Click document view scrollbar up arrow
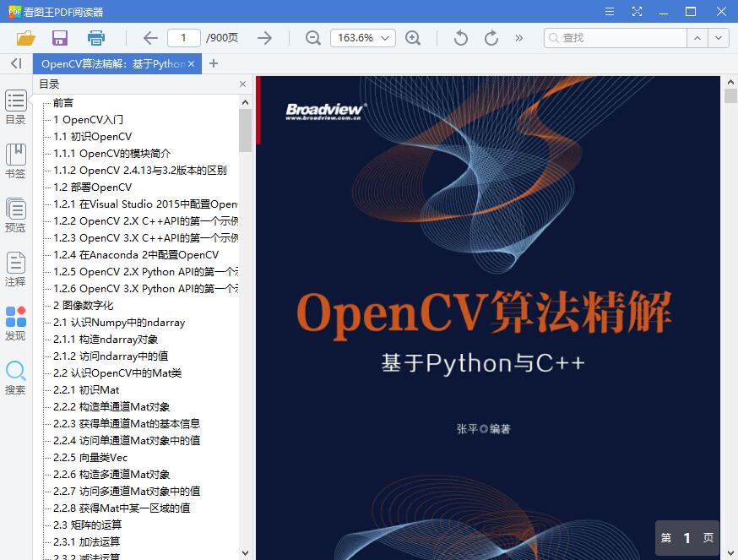 click(730, 82)
